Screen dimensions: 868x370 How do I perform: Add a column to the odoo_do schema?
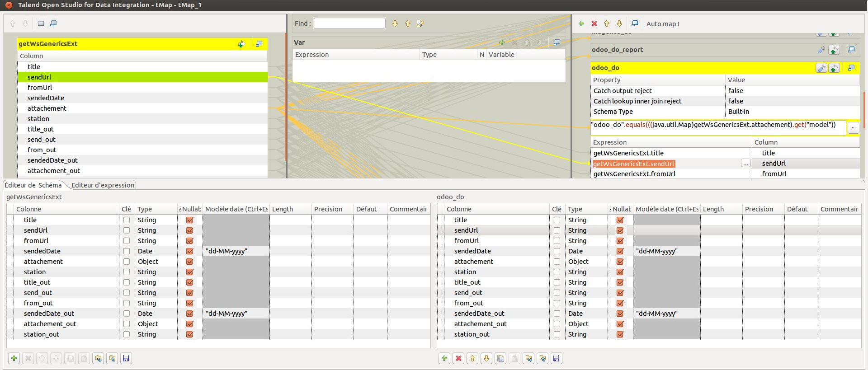tap(444, 358)
